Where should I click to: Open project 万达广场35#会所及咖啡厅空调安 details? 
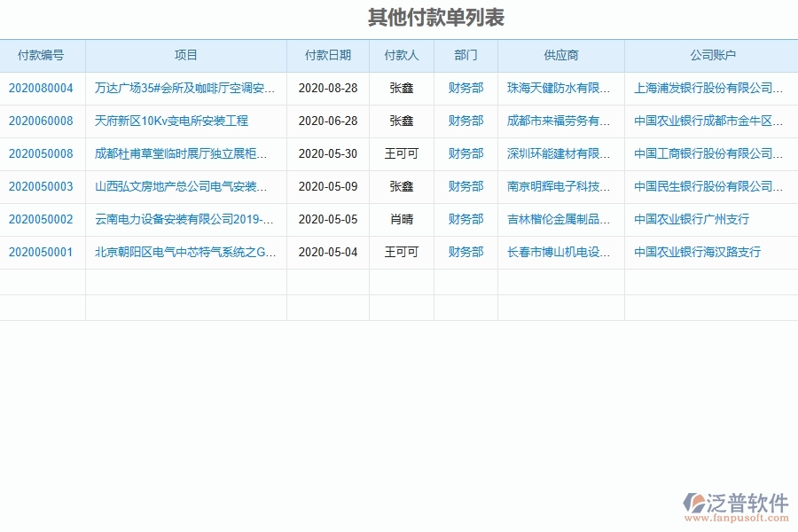(x=184, y=88)
